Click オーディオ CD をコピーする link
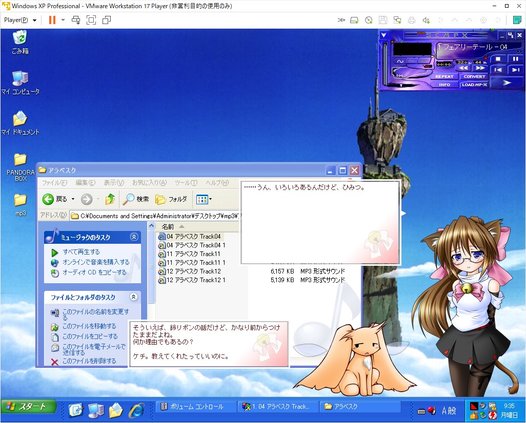The image size is (526, 423). (x=95, y=272)
